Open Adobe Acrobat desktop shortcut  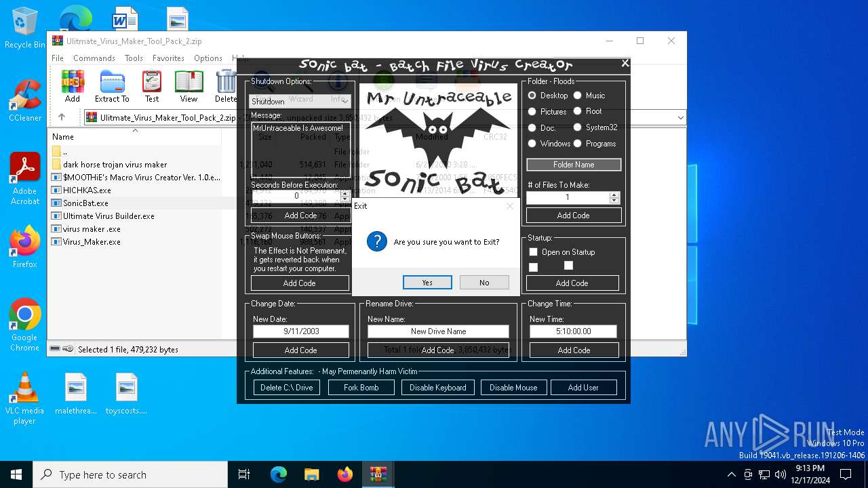coord(24,179)
